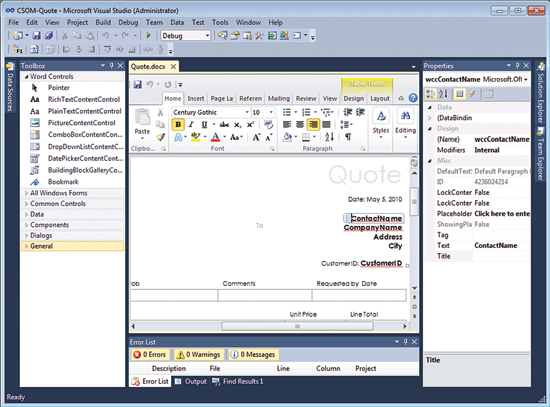Open the Table Tools Design tab
This screenshot has width=550, height=407.
[x=354, y=99]
